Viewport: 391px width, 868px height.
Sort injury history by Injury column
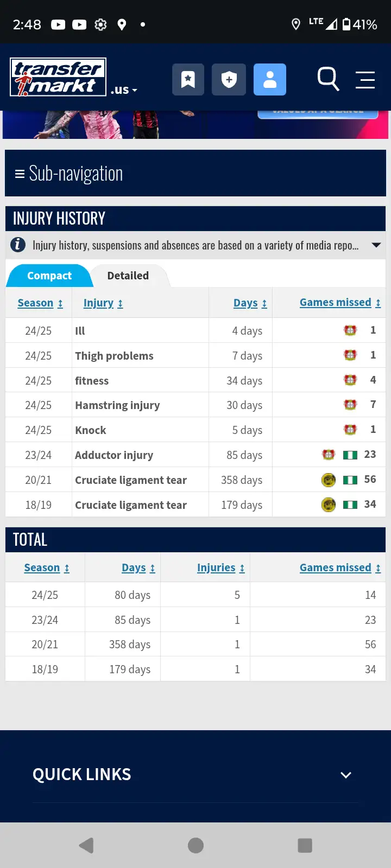[103, 303]
